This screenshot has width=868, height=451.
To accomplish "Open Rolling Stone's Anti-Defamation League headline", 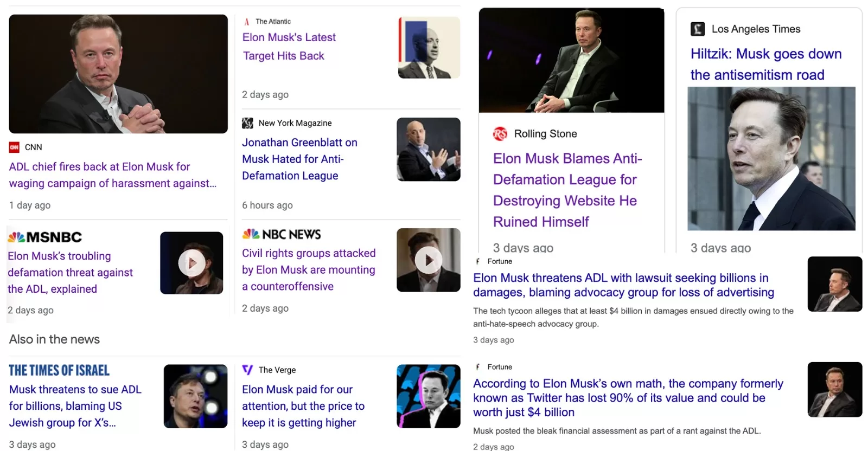I will [567, 190].
